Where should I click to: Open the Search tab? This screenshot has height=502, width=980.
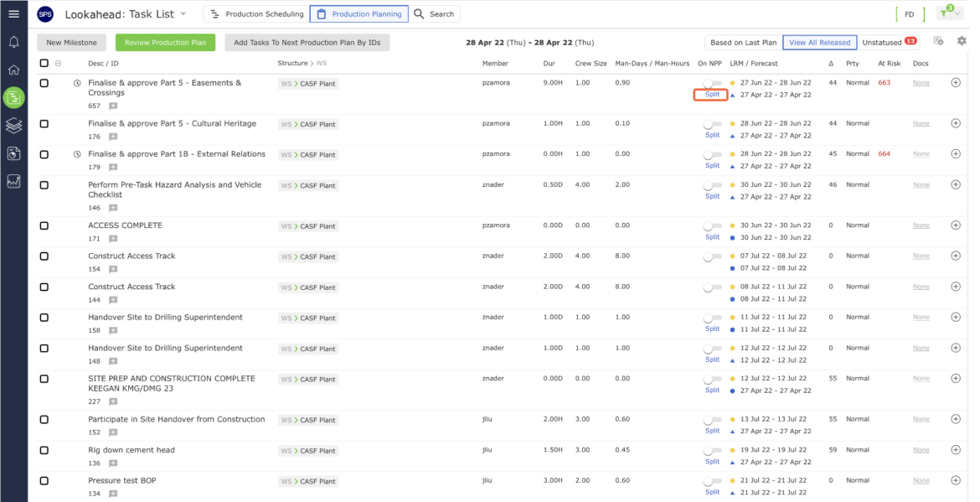pos(435,13)
